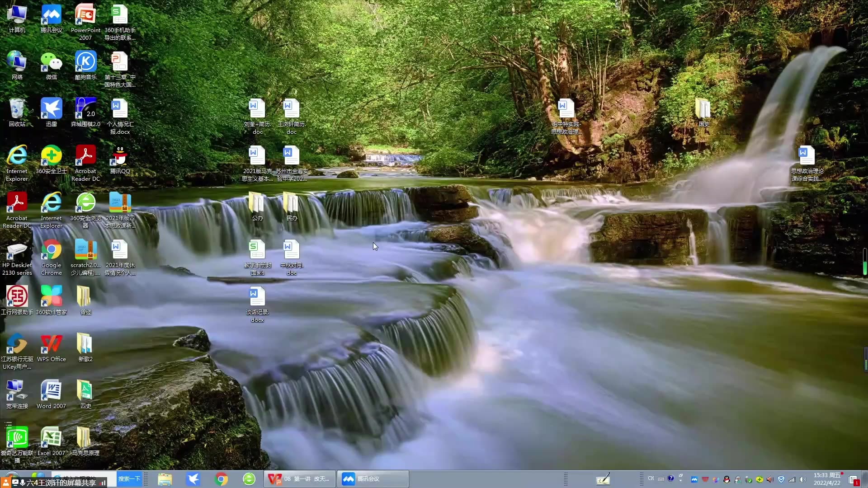The image size is (868, 488).
Task: Select the 教学手册封面.xls file
Action: [257, 258]
